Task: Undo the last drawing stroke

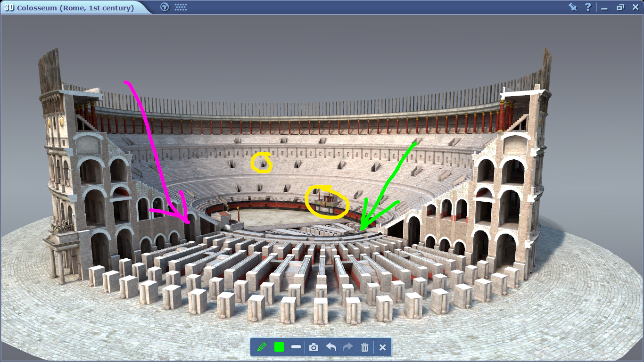Action: coord(331,347)
